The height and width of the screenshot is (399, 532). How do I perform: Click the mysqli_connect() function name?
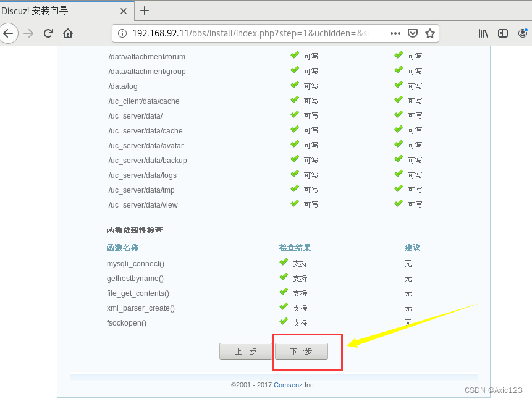point(135,264)
